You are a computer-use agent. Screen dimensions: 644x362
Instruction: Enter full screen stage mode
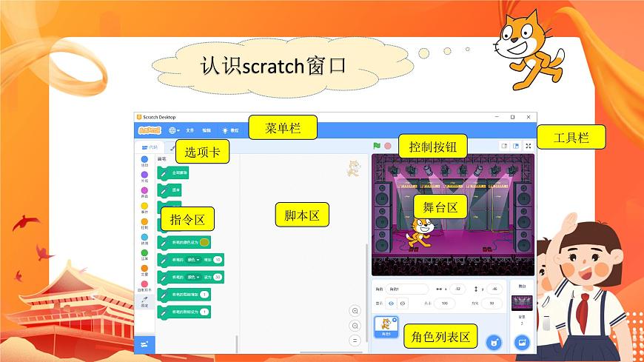tap(529, 146)
